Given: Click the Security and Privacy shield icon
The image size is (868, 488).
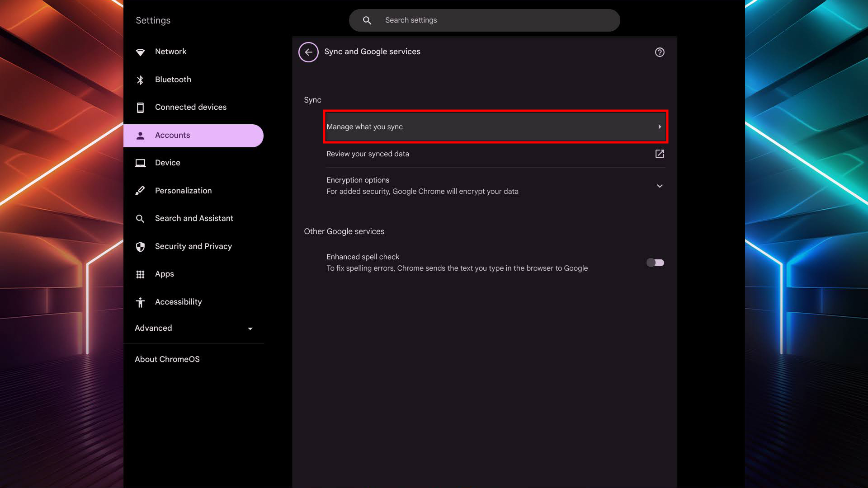Looking at the screenshot, I should pos(140,247).
